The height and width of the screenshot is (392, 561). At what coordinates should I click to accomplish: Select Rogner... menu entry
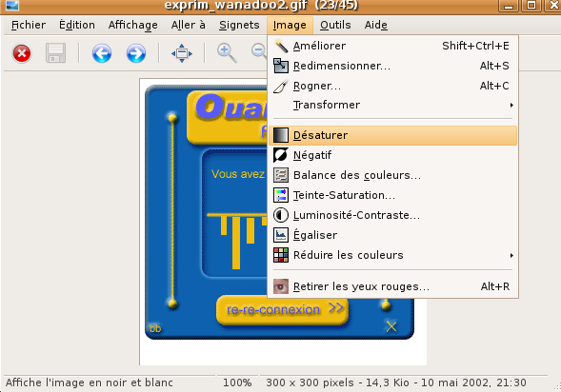click(392, 86)
